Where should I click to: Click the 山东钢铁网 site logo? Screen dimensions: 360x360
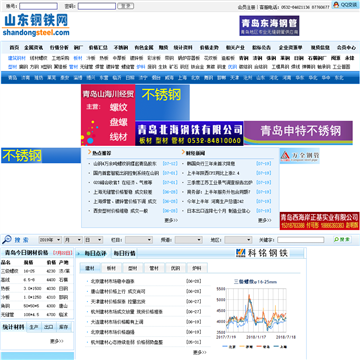click(36, 25)
